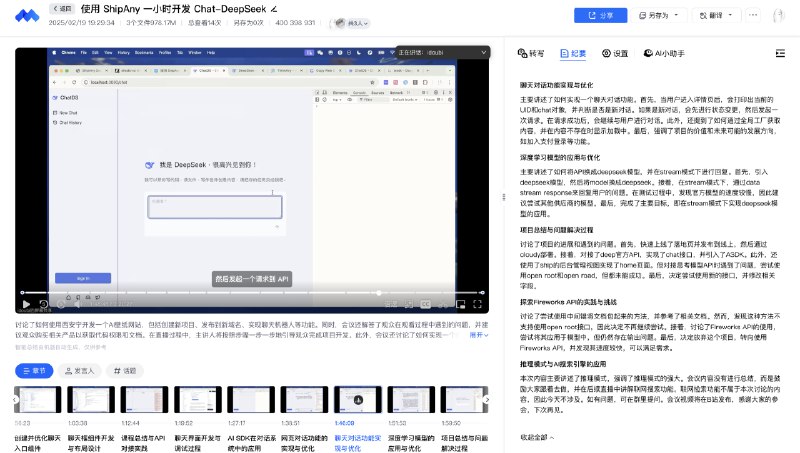Click the video progress bar handle

379,293
